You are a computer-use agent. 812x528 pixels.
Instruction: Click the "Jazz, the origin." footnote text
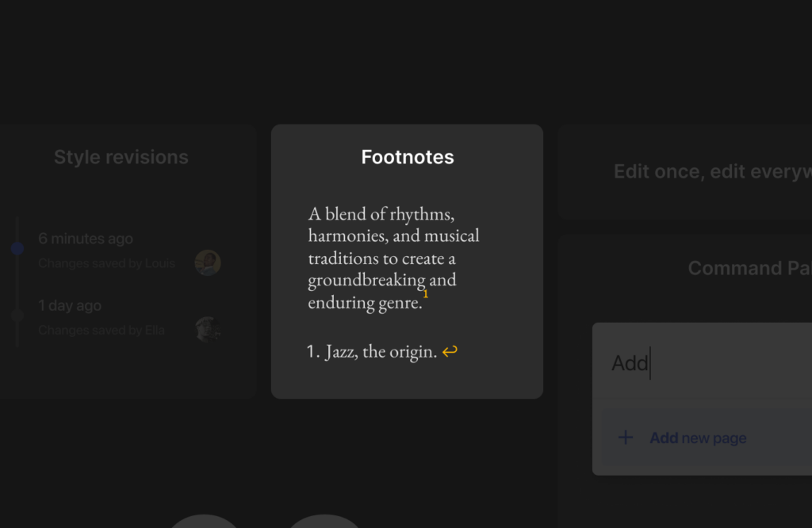coord(381,352)
